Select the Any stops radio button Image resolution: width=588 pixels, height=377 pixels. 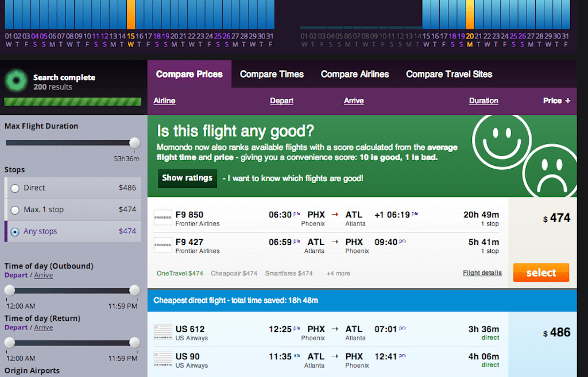(x=15, y=232)
